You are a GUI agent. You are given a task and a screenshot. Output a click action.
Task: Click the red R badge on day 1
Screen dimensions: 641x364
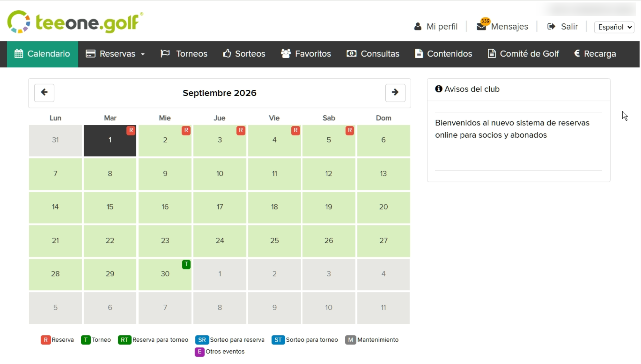coord(131,130)
